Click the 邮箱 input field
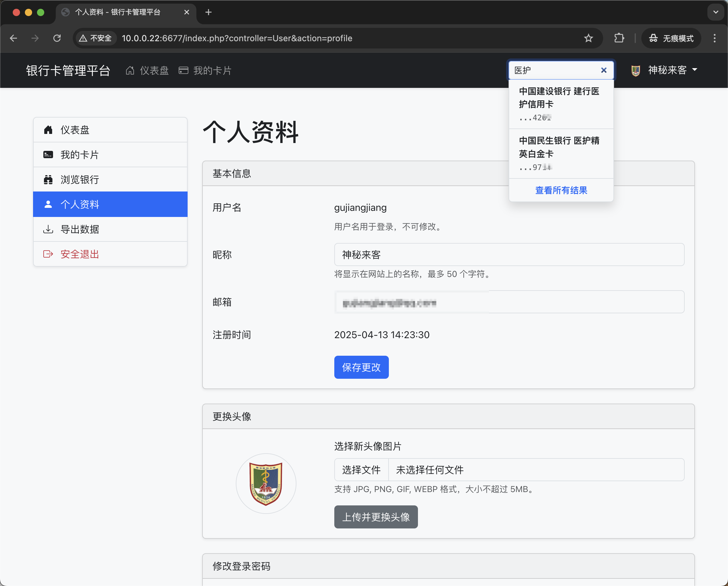Viewport: 728px width, 586px height. (509, 302)
